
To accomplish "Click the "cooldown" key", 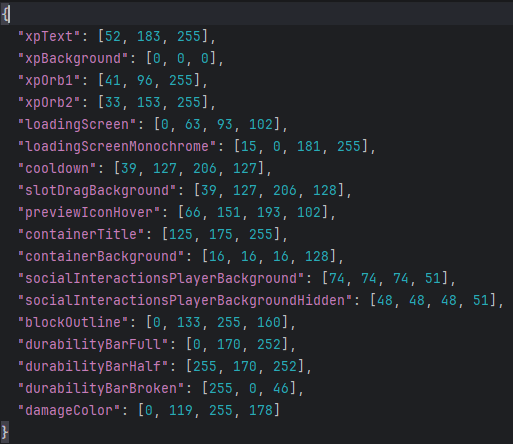I will (57, 168).
